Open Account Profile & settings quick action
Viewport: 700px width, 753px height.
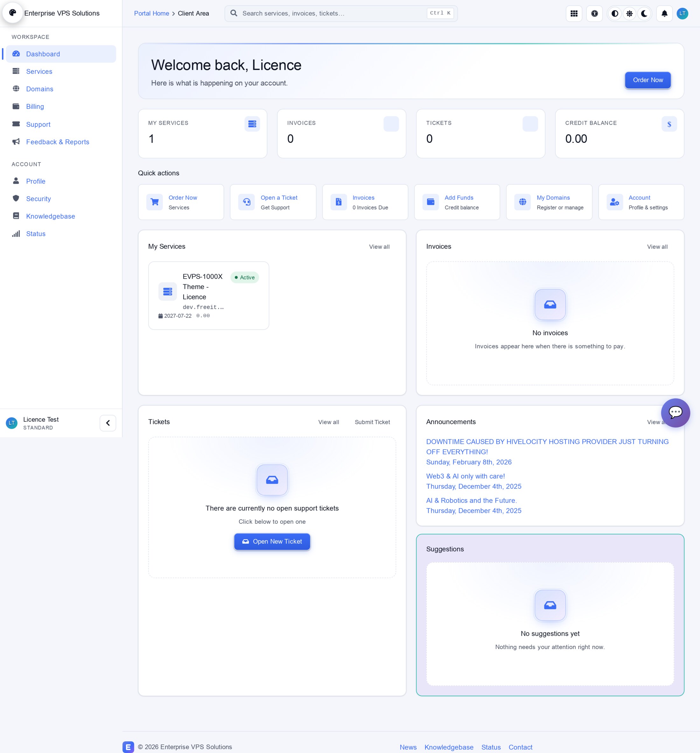(x=641, y=202)
